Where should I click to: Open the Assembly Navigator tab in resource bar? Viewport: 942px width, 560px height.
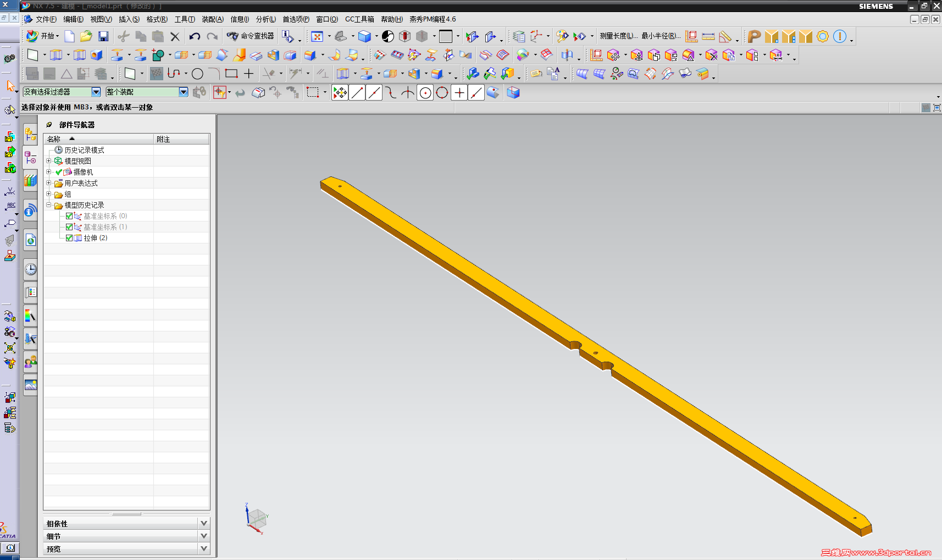[31, 134]
